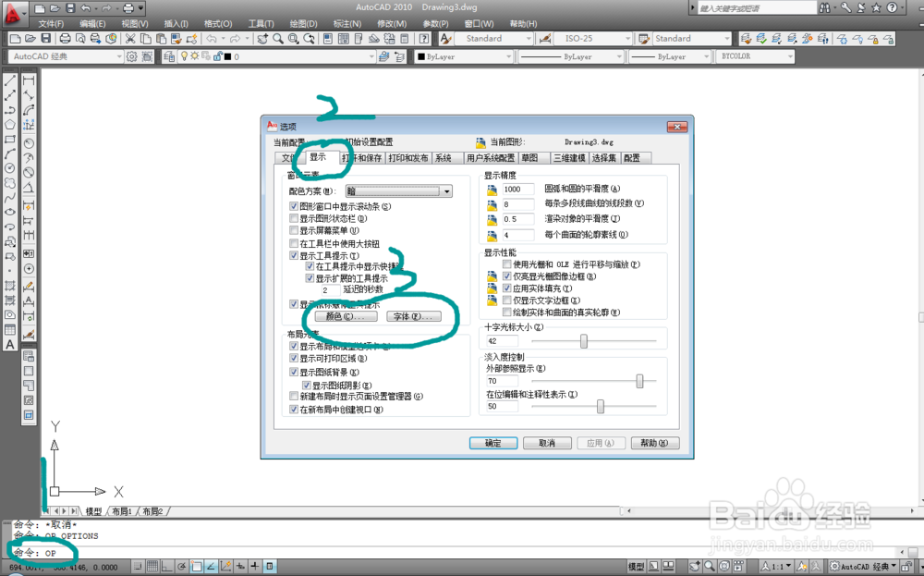Click the 十字光标大小 slider handle
The width and height of the screenshot is (924, 576).
pyautogui.click(x=584, y=341)
